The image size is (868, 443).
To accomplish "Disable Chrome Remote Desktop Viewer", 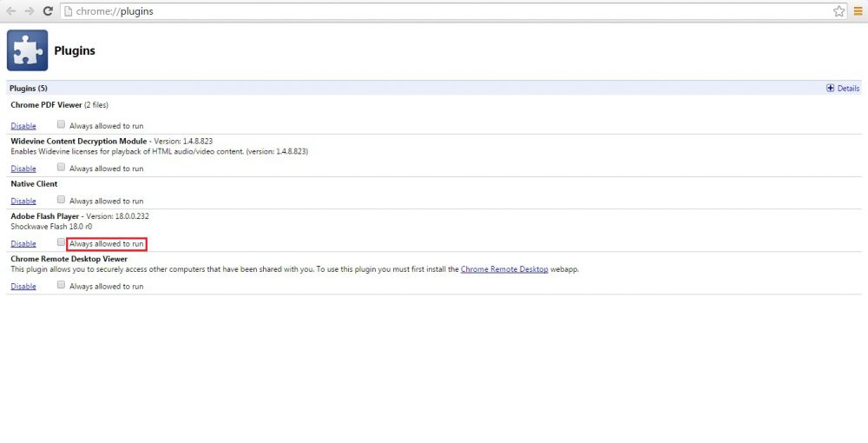I will 23,287.
